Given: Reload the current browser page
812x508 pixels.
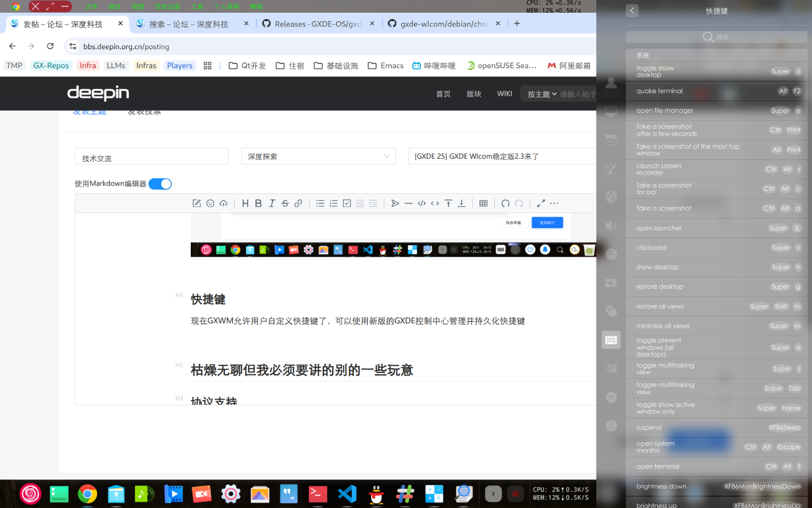Looking at the screenshot, I should point(50,46).
